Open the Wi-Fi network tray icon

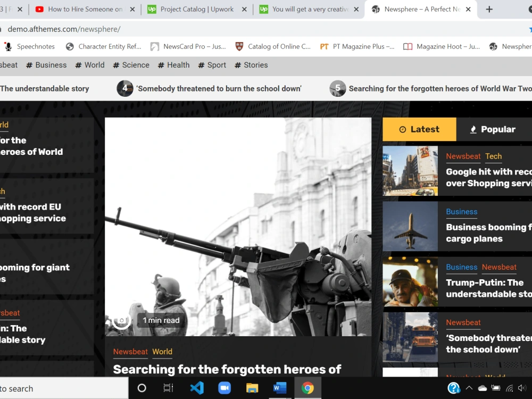(x=509, y=388)
